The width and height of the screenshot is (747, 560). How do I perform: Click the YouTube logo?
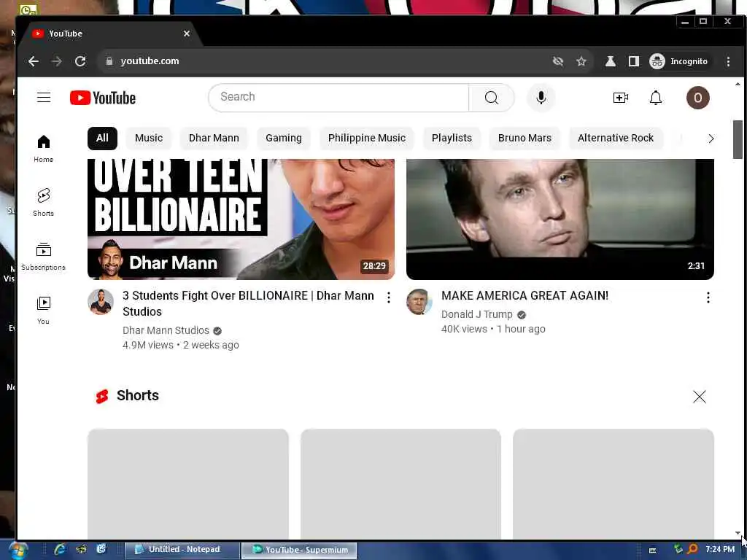tap(103, 98)
